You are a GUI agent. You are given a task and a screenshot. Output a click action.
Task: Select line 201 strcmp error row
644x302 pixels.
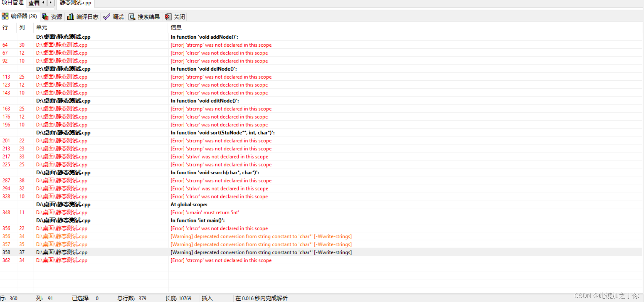(321, 141)
